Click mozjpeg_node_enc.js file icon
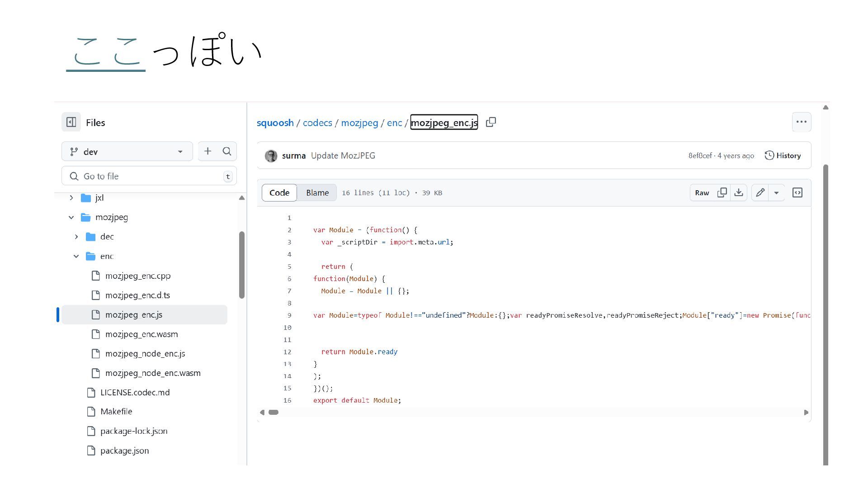 pyautogui.click(x=95, y=353)
